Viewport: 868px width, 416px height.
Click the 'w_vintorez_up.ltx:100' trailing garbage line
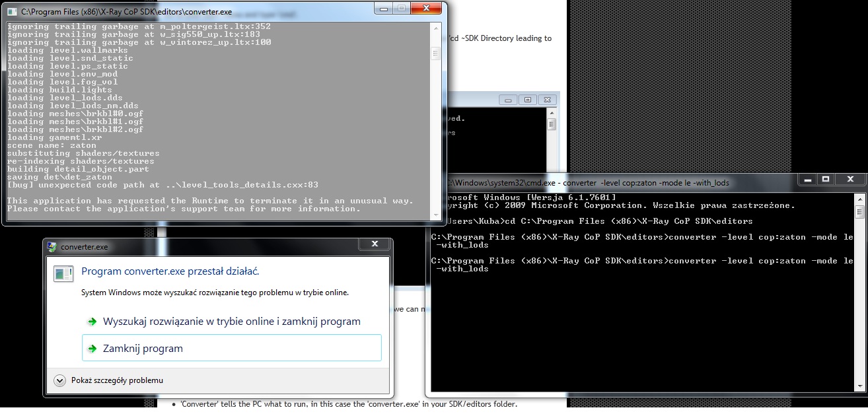click(139, 42)
